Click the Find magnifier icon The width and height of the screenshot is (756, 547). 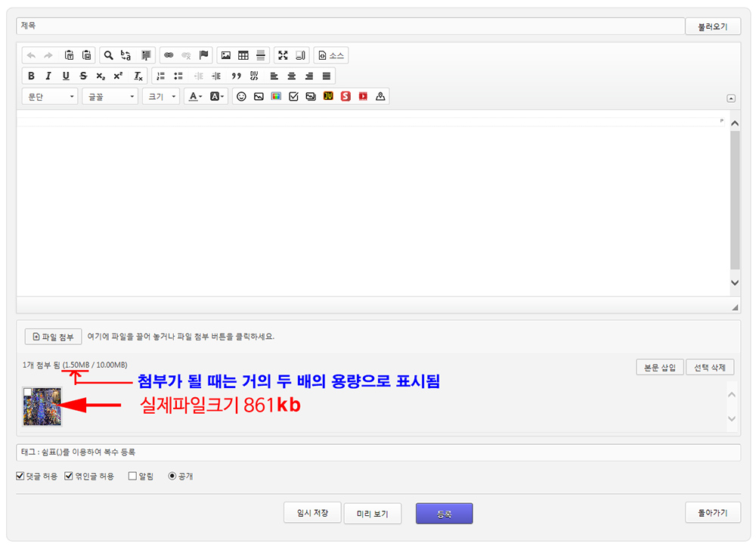click(108, 55)
